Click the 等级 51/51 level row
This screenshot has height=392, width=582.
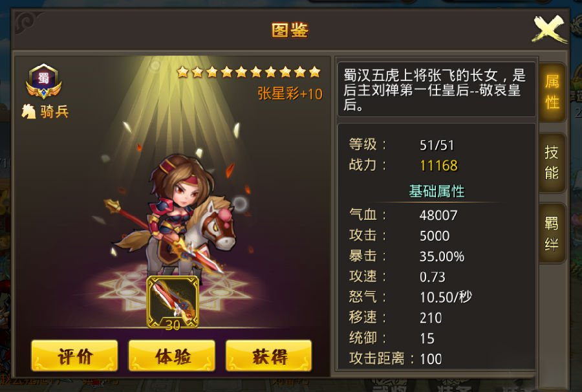coord(402,145)
